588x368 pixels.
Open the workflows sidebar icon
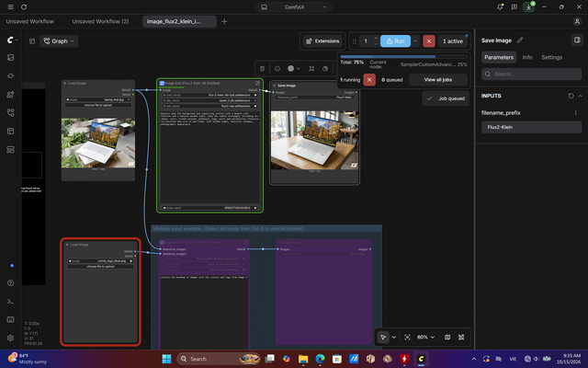pyautogui.click(x=10, y=112)
